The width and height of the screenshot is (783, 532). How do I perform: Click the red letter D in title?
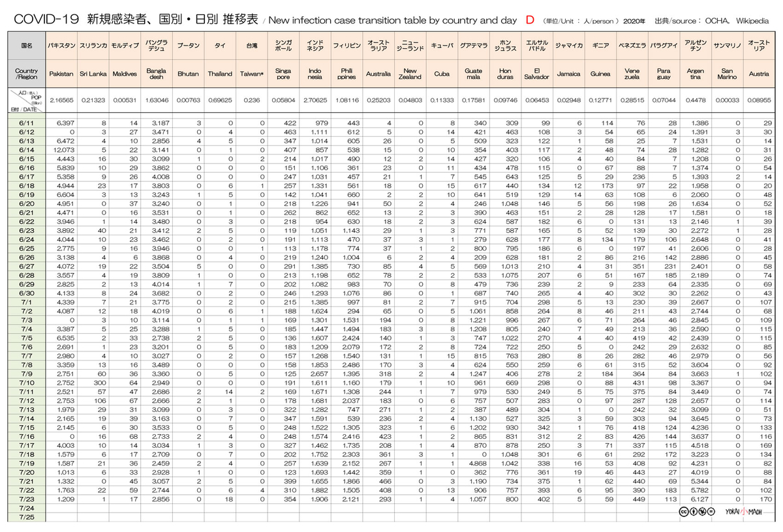[x=530, y=20]
